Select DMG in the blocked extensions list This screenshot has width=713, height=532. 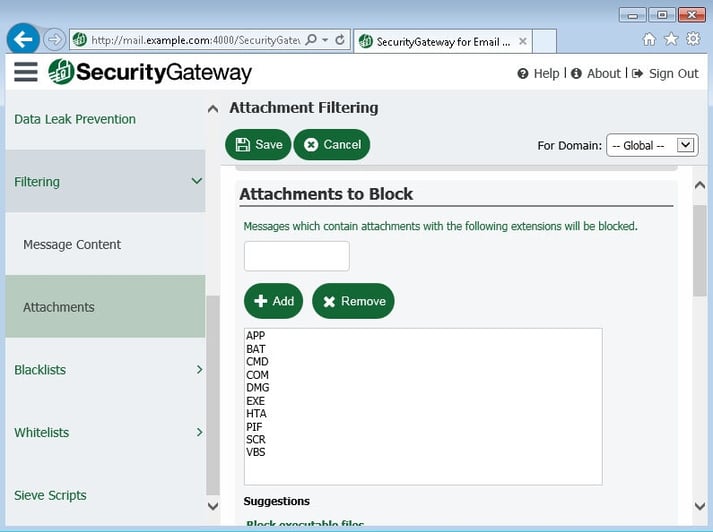click(258, 387)
